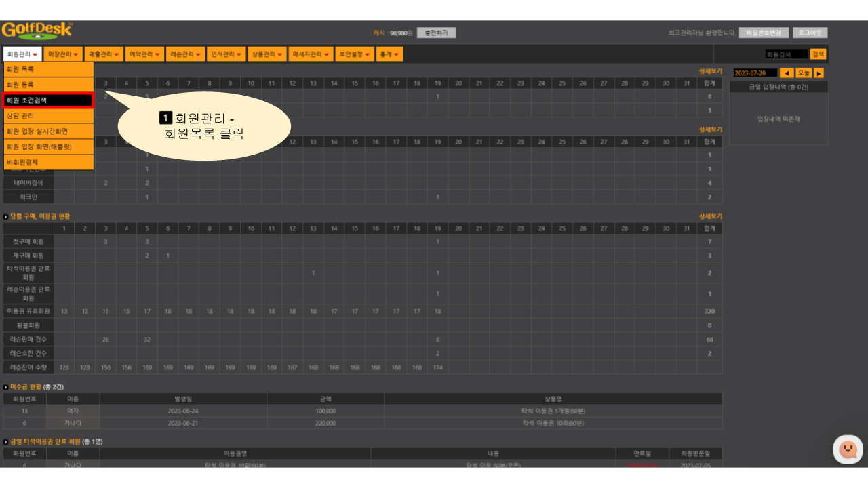Expand the 매장관리 dropdown menu
Viewport: 868px width, 488px height.
[63, 54]
